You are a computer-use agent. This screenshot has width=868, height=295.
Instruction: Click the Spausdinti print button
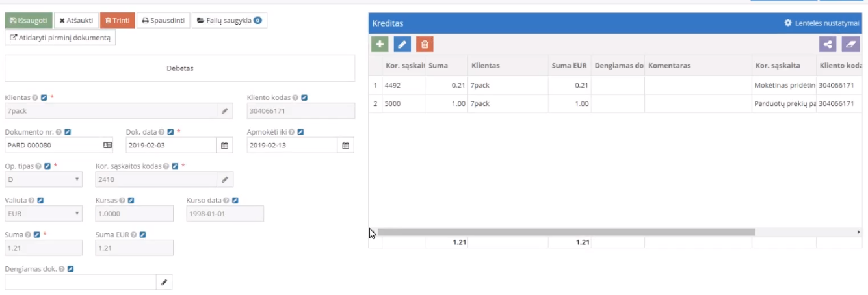pos(164,21)
